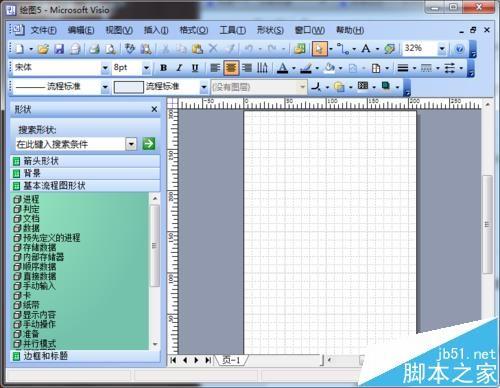Open the 文件(F) menu
Viewport: 500px width, 388px height.
click(x=43, y=30)
